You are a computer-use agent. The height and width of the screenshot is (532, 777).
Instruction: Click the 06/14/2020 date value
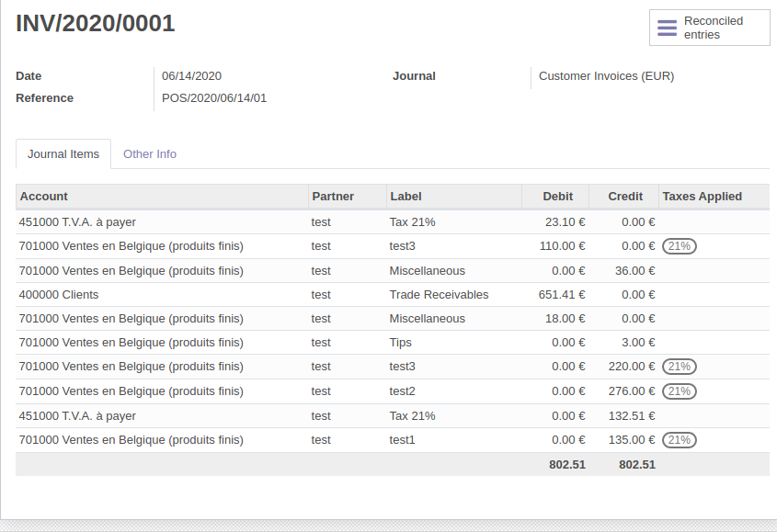click(x=191, y=76)
